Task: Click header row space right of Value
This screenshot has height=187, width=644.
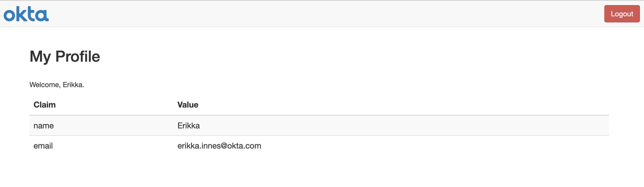Action: 381,105
